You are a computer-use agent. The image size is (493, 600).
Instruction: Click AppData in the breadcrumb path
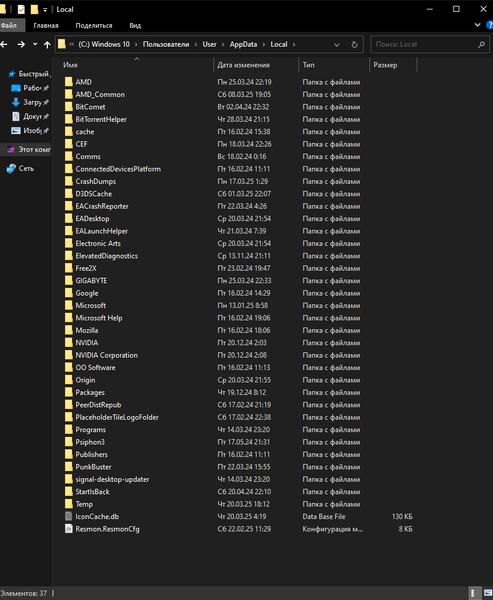click(x=243, y=44)
